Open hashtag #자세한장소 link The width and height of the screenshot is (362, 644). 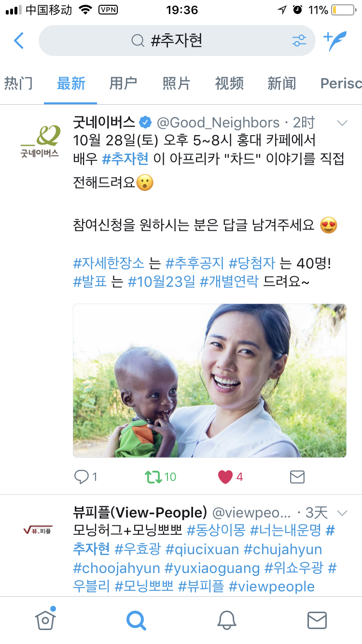pos(109,263)
